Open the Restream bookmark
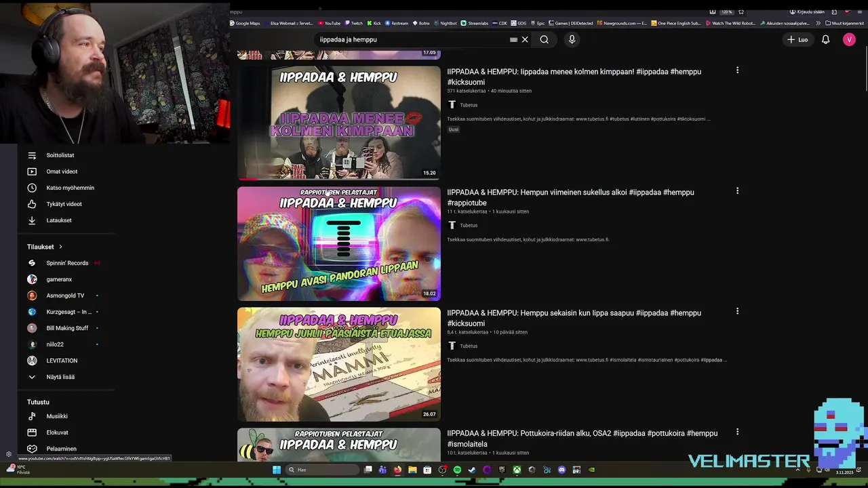868x488 pixels. click(397, 23)
